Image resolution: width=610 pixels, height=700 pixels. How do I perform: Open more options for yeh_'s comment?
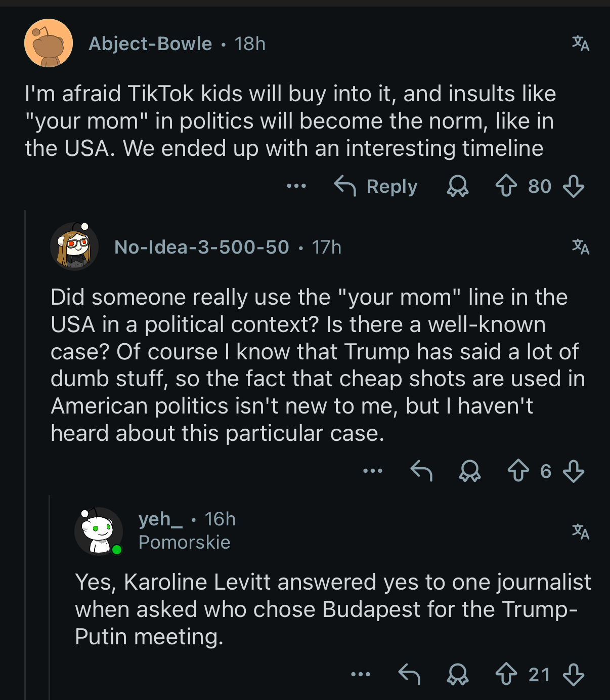pos(361,674)
